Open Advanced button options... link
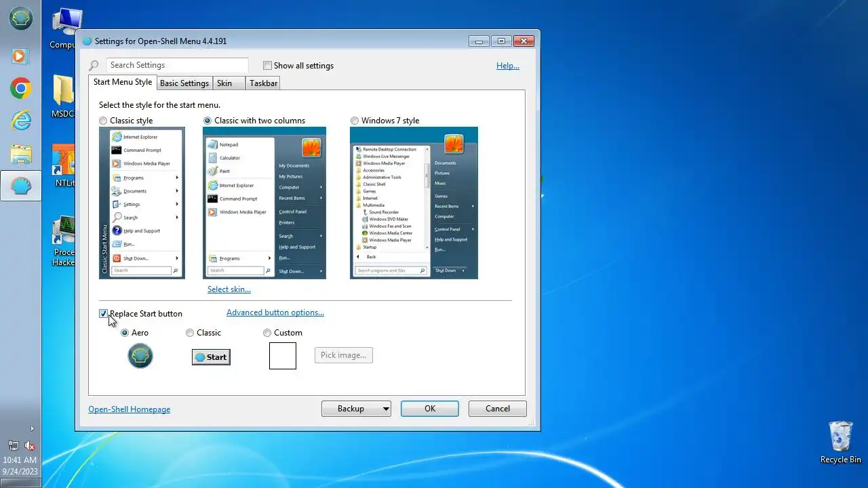868x488 pixels. pos(275,312)
